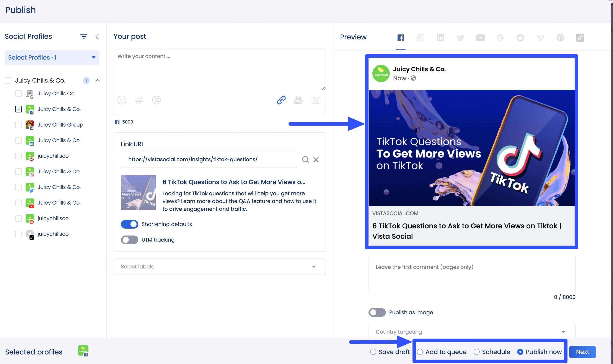Switch preview to the TikTok tab
Screen dimensions: 613x364
point(580,37)
